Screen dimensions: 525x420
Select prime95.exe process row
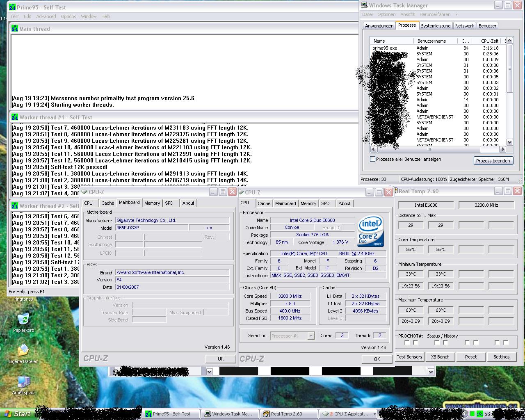coord(438,48)
